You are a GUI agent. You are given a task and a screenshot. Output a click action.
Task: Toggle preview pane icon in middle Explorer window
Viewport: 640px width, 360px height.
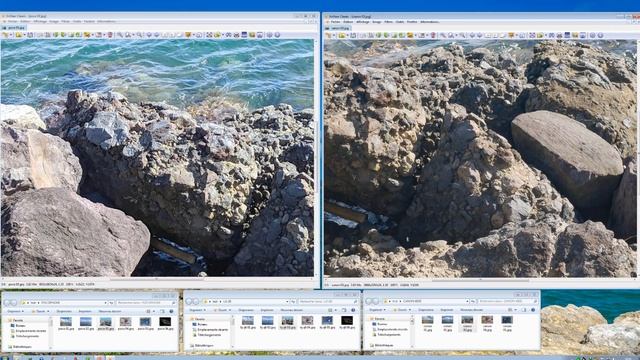344,310
